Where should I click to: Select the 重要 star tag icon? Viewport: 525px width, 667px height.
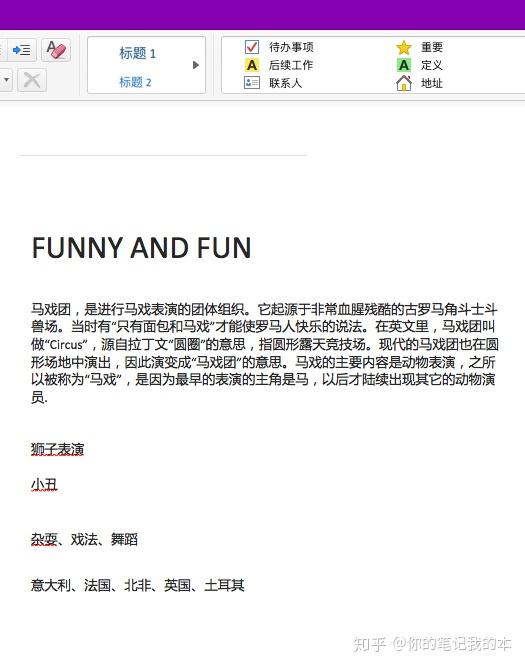404,47
